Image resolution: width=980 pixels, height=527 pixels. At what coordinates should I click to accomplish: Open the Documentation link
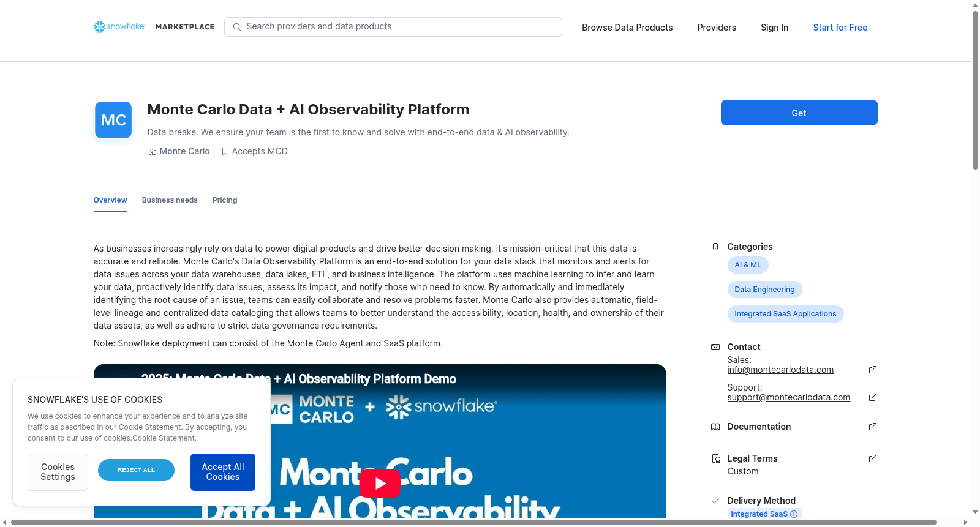coord(759,427)
